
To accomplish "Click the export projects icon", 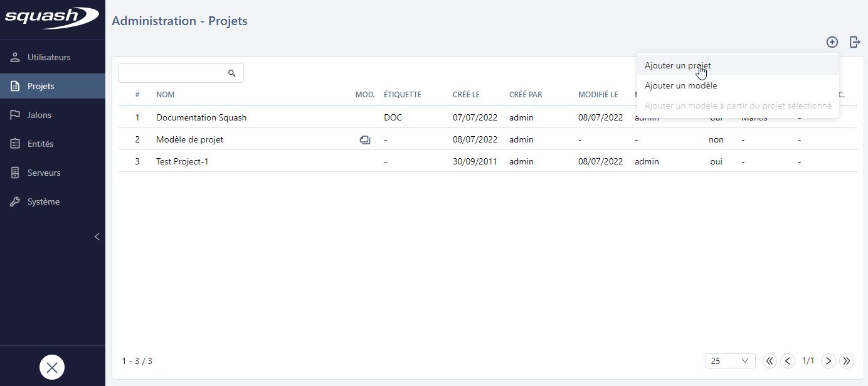I will 855,42.
